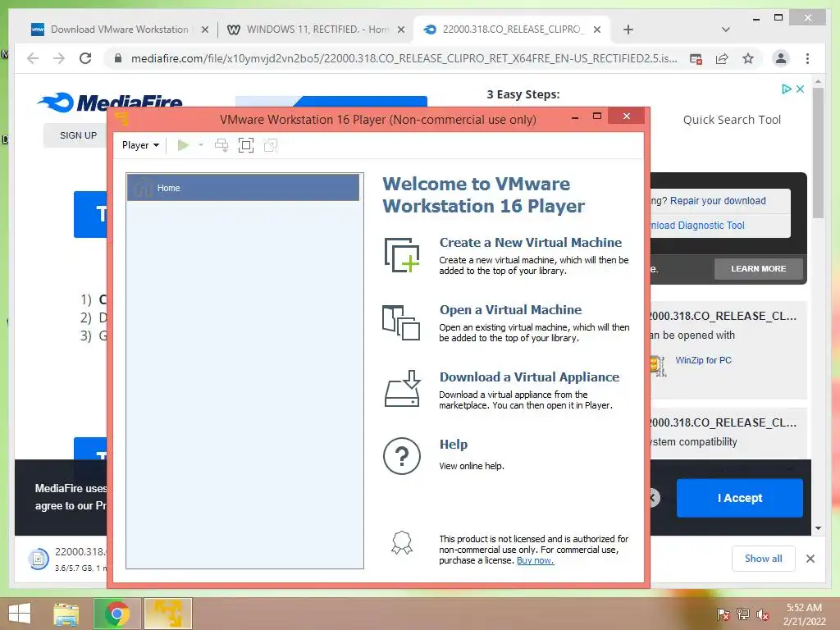Screen dimensions: 840x630
Task: Click the VMware Player title bar logo icon
Action: tap(121, 118)
